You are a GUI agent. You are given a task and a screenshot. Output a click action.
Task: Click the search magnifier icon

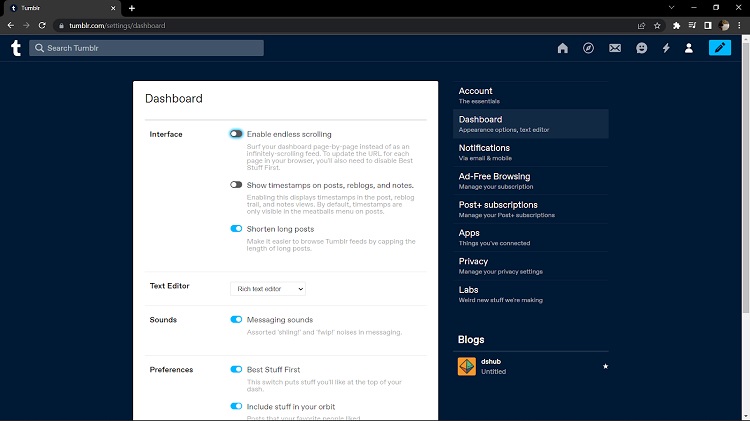point(39,48)
